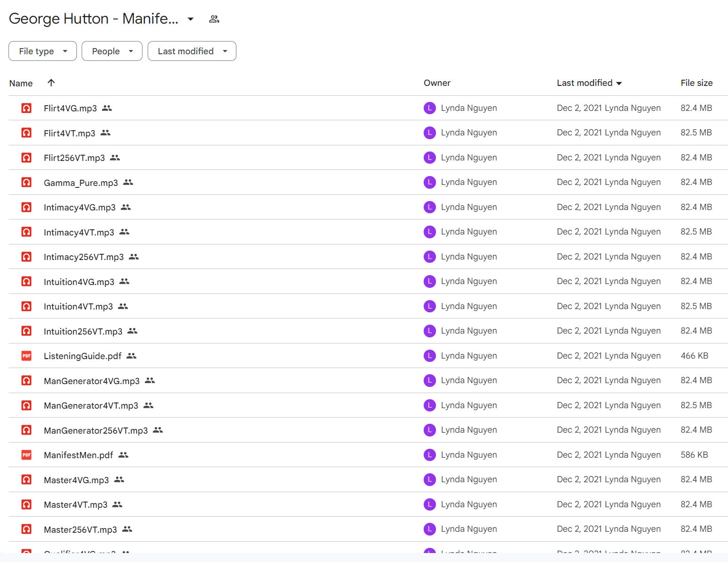Click the PDF icon beside ListeningGuide.pdf
The image size is (728, 562).
(26, 356)
